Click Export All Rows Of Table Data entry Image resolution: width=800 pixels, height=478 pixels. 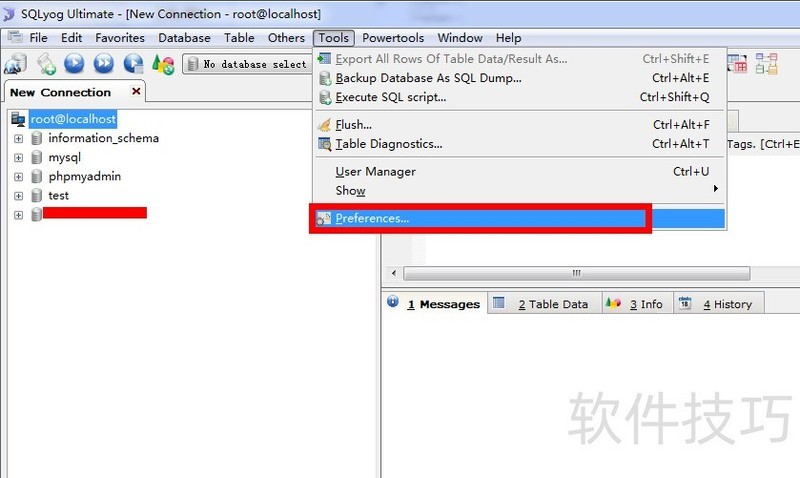(x=520, y=59)
